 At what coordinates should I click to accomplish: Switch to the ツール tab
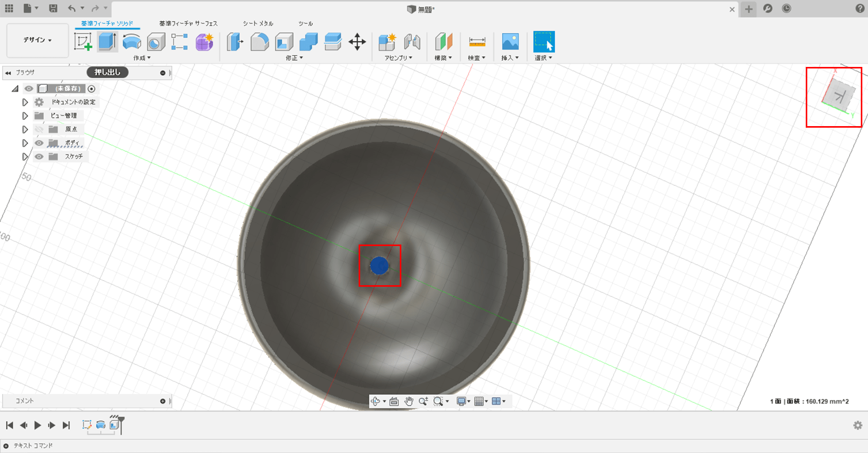coord(306,24)
